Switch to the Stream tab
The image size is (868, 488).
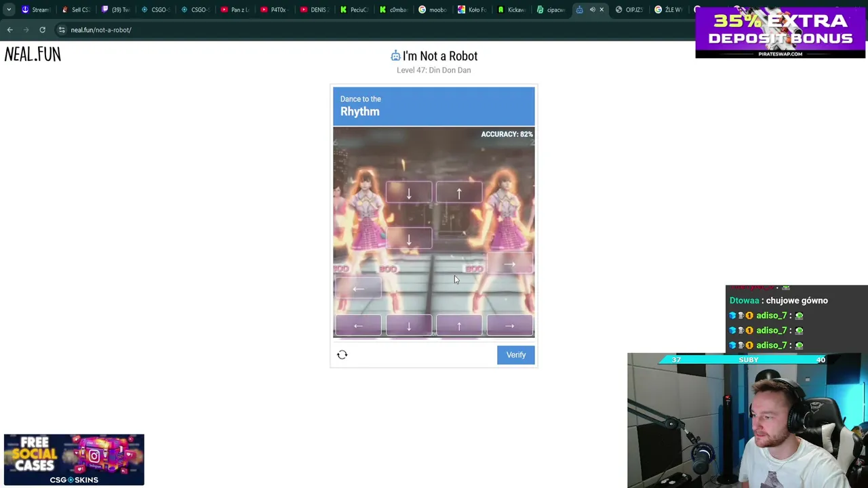[x=35, y=9]
